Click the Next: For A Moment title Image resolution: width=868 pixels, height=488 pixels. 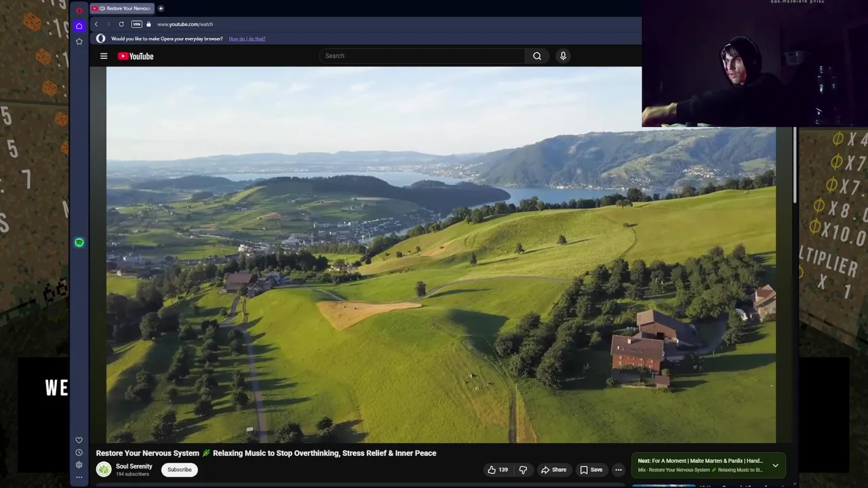point(701,461)
